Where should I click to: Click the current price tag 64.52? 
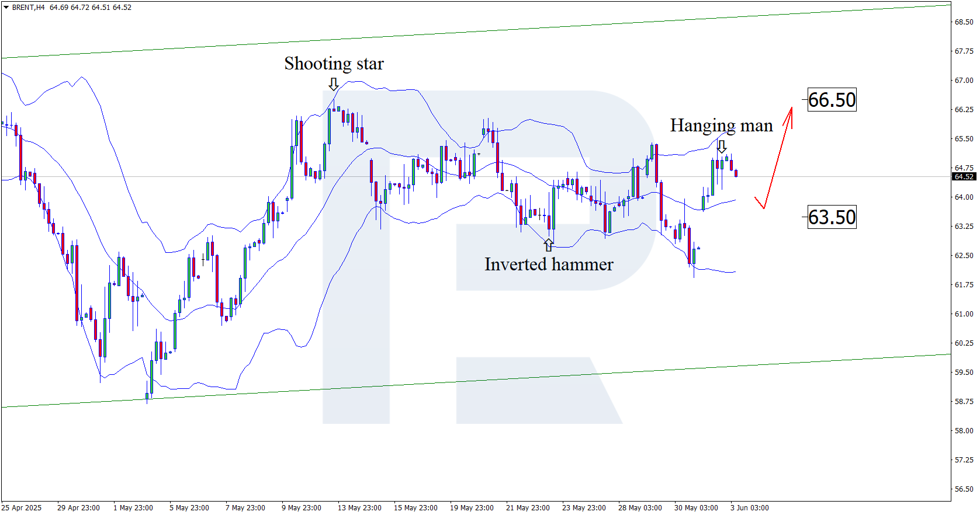(x=964, y=177)
